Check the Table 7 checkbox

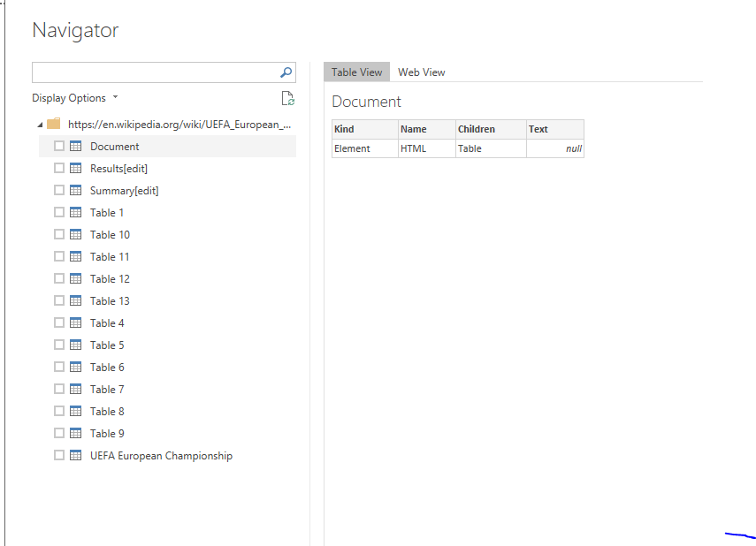point(59,389)
